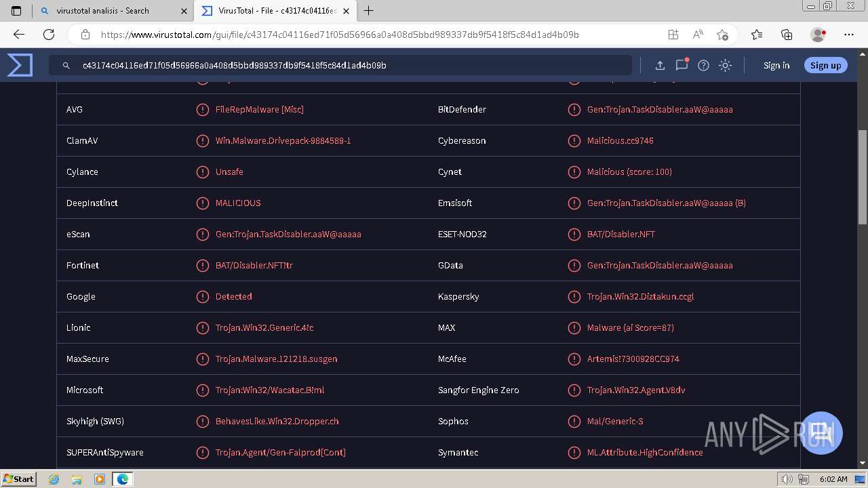
Task: Go back to the previous page
Action: pos(19,35)
